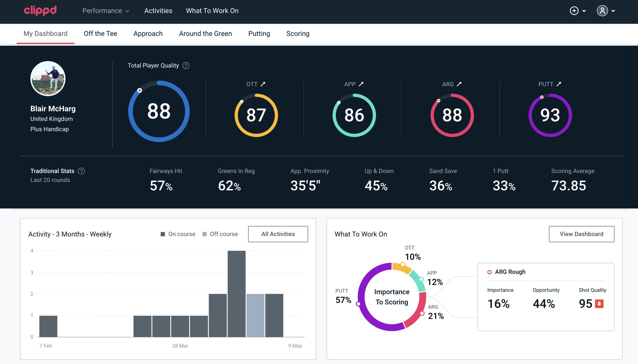The image size is (638, 364).
Task: Select the Putting tab
Action: [x=259, y=33]
